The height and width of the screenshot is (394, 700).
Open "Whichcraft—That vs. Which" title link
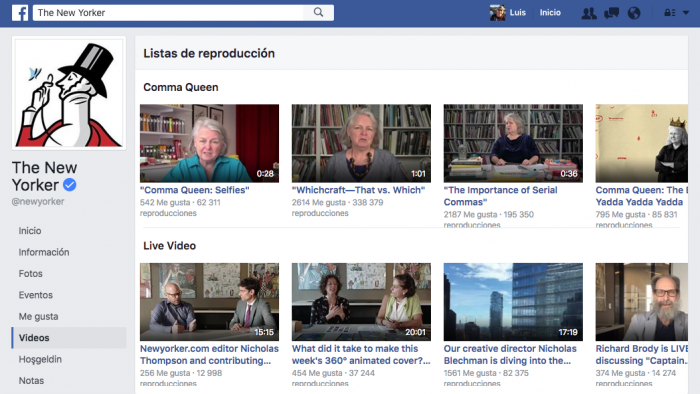[358, 190]
